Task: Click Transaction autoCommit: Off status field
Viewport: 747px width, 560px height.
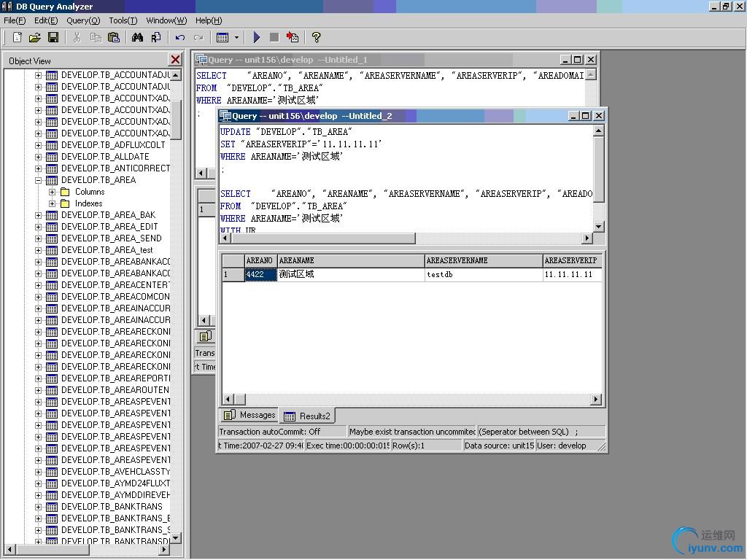Action: pyautogui.click(x=282, y=432)
